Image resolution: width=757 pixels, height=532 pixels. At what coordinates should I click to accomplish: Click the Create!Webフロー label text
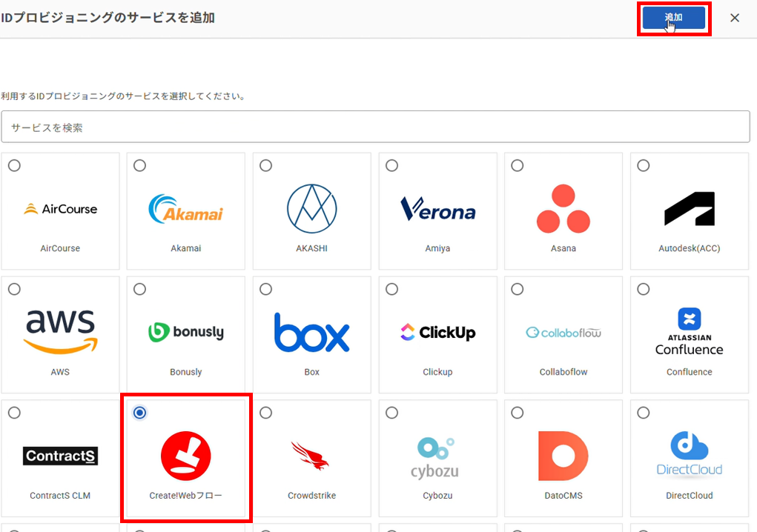[x=186, y=496]
